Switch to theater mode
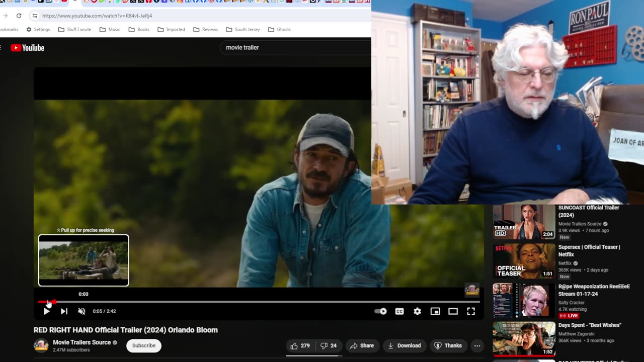 point(453,311)
